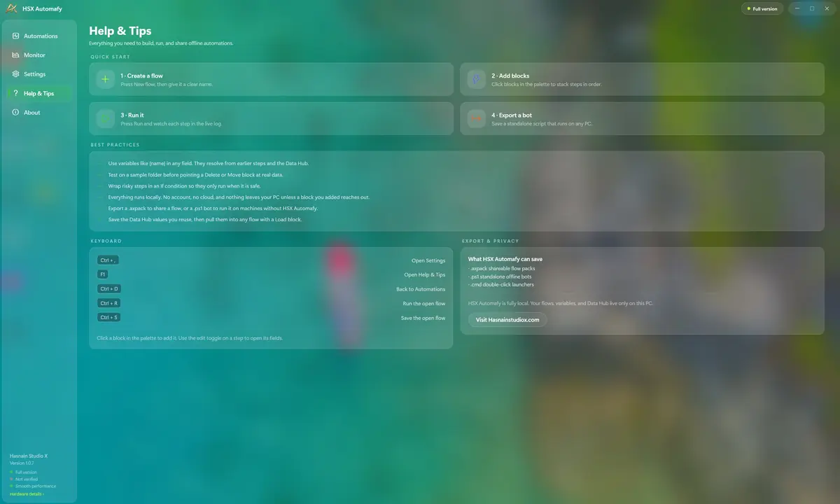
Task: Click the Open Settings shortcut description
Action: (428, 260)
